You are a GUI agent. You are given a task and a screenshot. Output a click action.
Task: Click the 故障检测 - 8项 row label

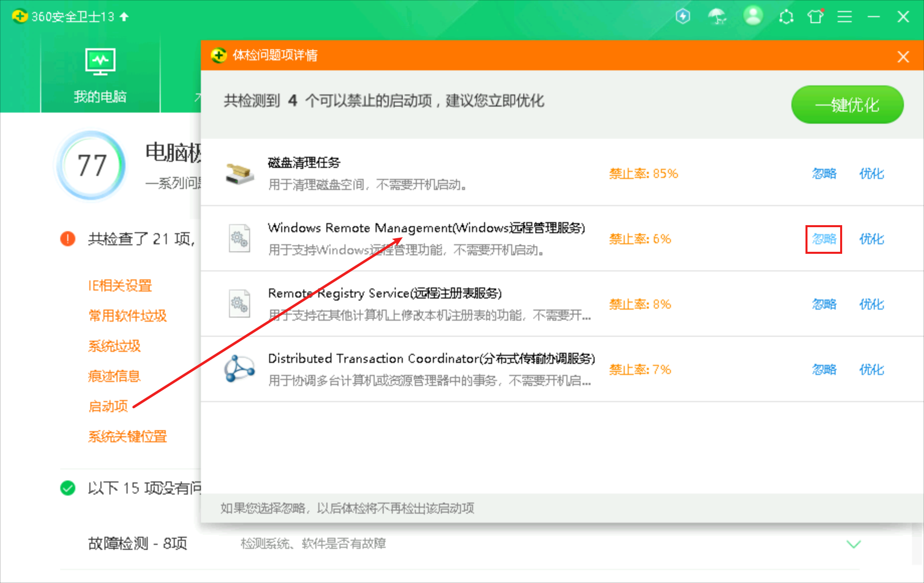point(138,543)
